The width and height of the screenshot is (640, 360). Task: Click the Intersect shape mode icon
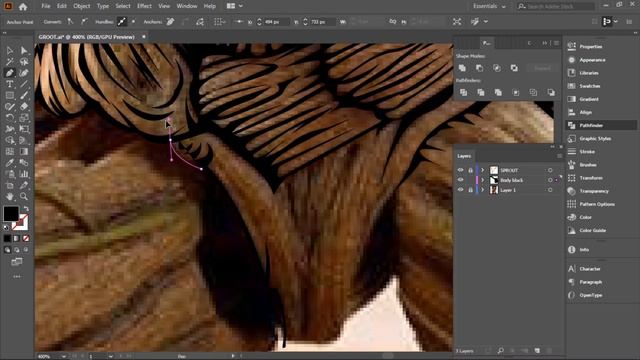tap(497, 68)
